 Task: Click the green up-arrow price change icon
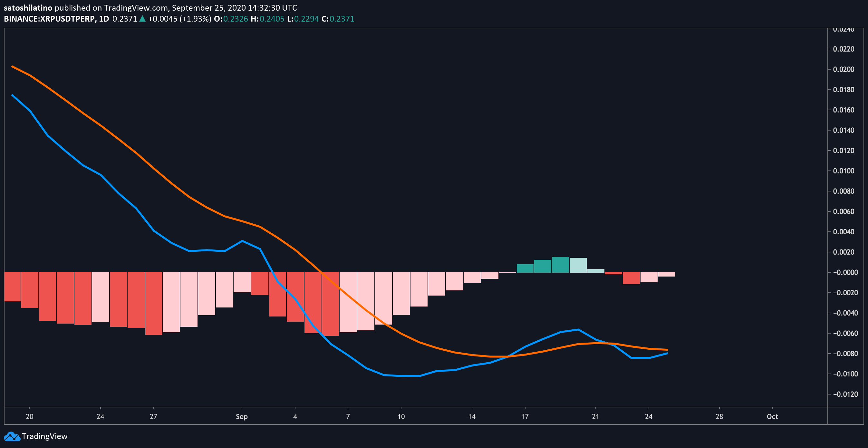tap(142, 19)
